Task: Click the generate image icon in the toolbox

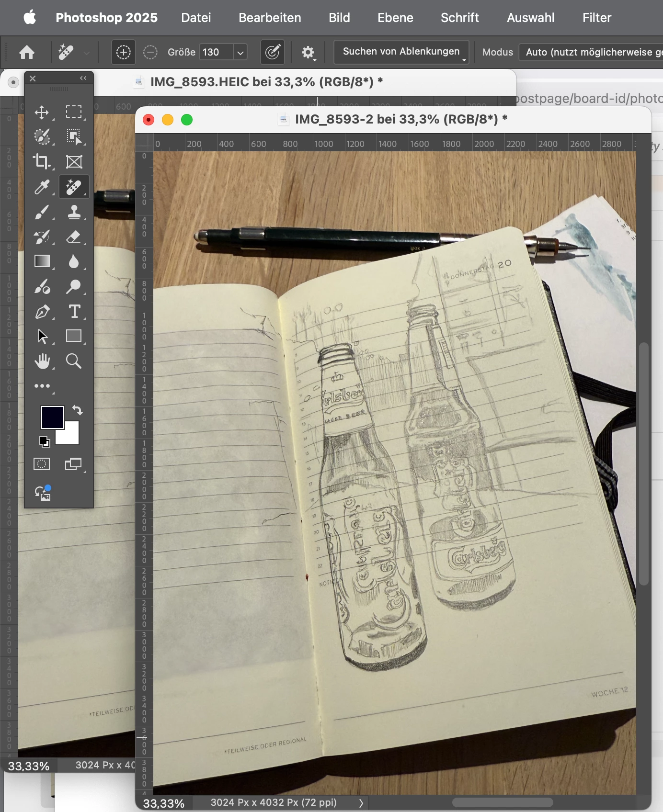Action: pyautogui.click(x=42, y=493)
